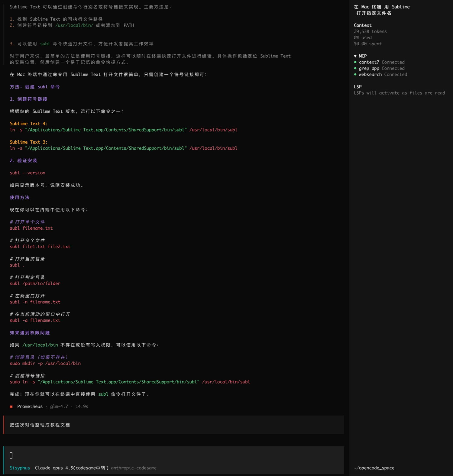453x476 pixels.
Task: Click the 'subl /path/to/folder' command
Action: pos(35,283)
